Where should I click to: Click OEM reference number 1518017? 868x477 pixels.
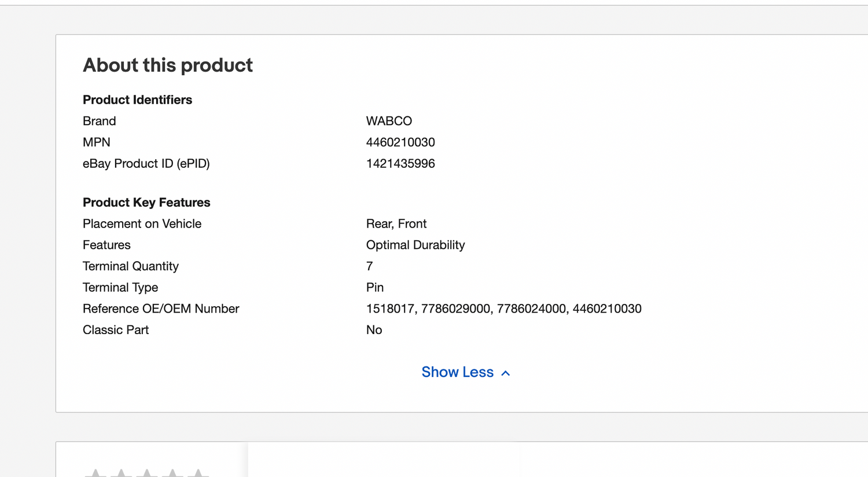[x=390, y=309]
